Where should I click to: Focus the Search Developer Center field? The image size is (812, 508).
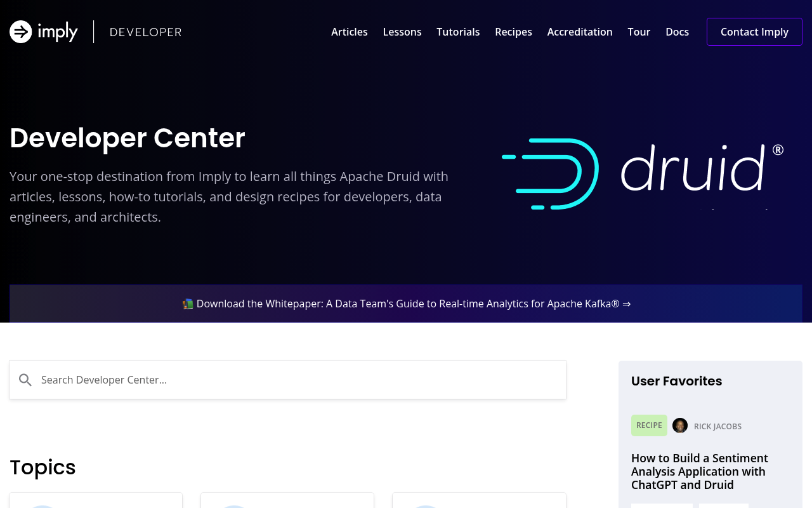(x=287, y=380)
